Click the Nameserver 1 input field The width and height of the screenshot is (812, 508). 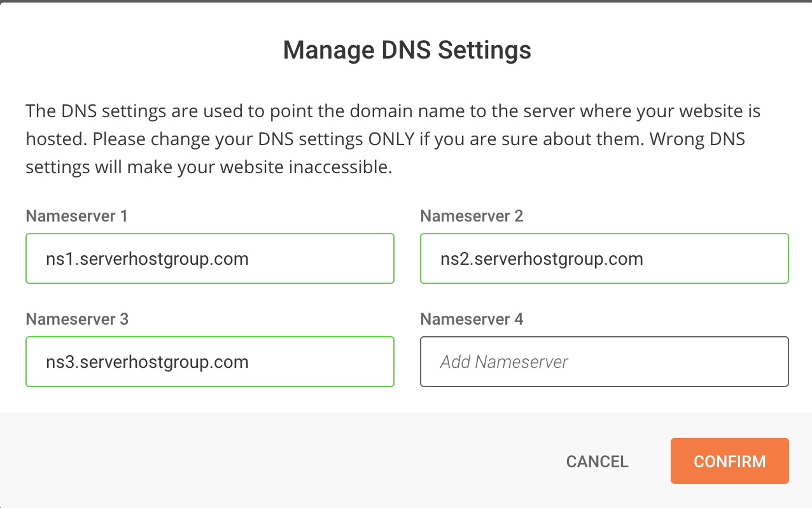(210, 258)
